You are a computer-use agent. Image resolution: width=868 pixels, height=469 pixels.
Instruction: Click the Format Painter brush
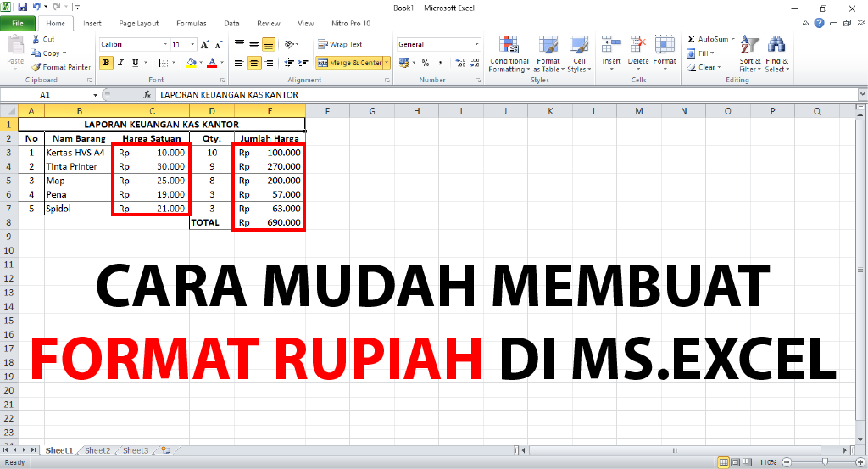point(36,67)
